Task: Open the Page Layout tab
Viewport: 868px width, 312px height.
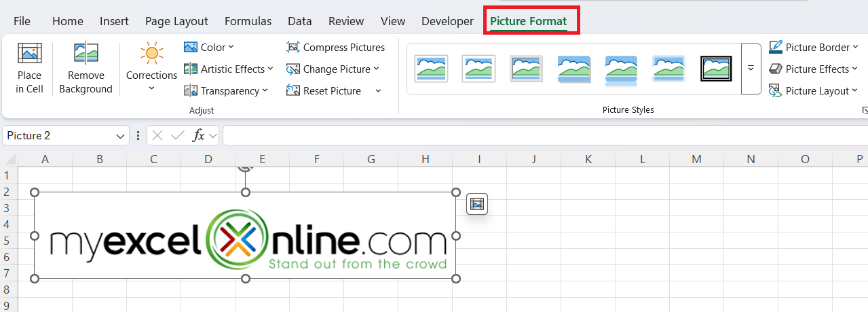Action: tap(176, 21)
